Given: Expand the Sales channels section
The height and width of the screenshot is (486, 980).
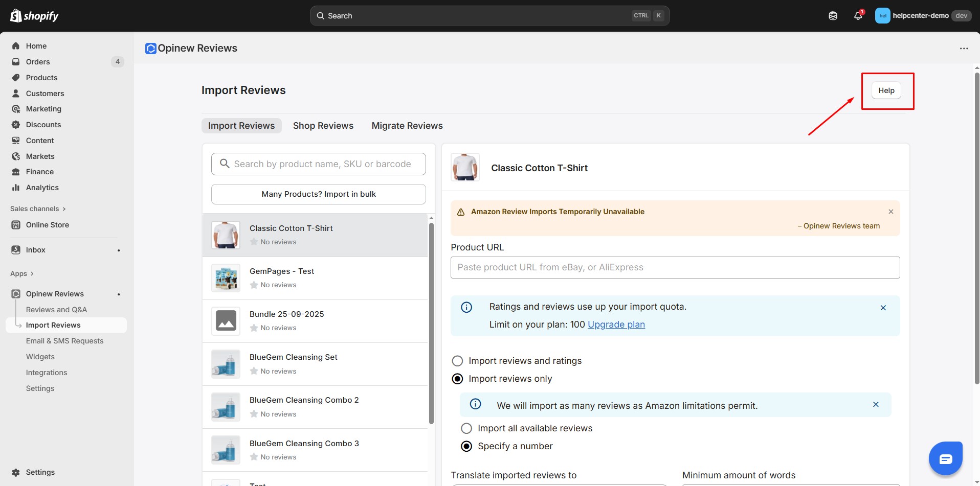Looking at the screenshot, I should (38, 209).
